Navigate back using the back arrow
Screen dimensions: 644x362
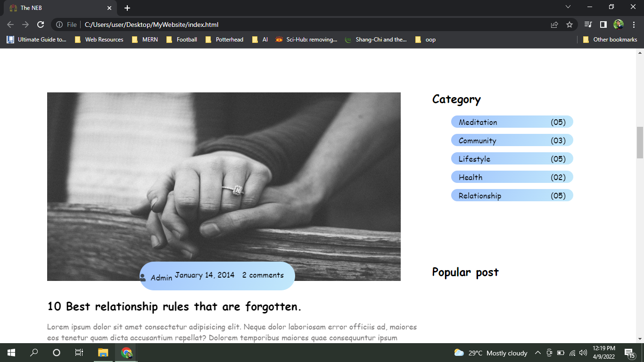[x=10, y=24]
